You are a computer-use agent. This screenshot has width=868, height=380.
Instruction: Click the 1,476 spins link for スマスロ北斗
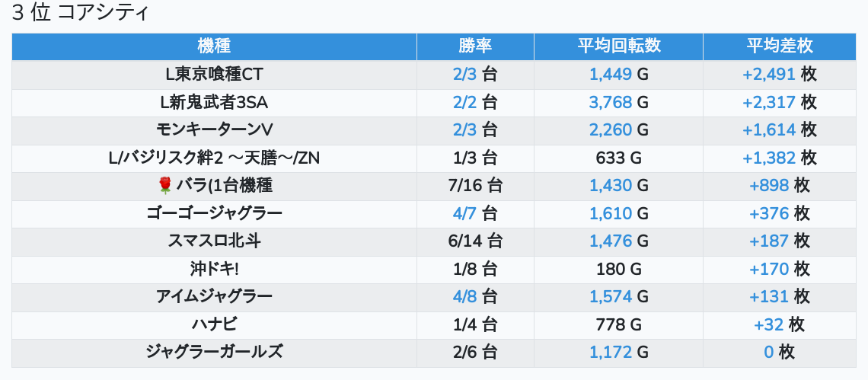[x=611, y=241]
